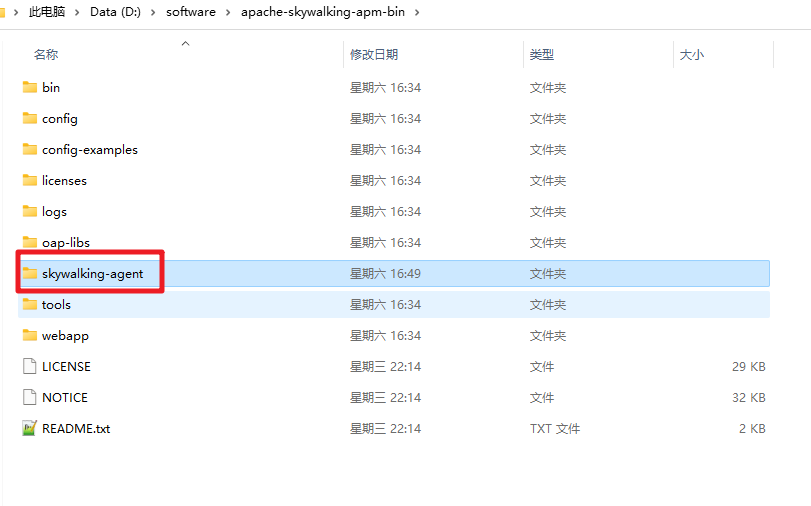This screenshot has width=811, height=506.
Task: Click LICENSE date 星期三 22:14
Action: tap(385, 367)
